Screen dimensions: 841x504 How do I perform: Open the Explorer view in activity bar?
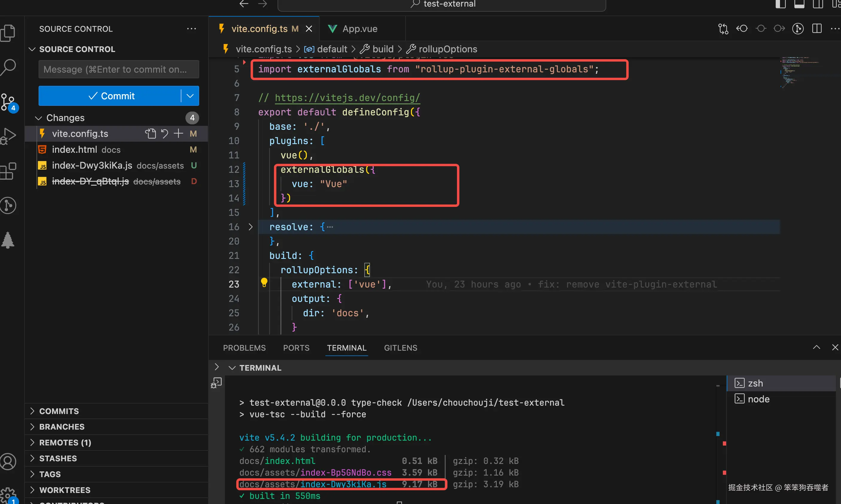pyautogui.click(x=8, y=33)
